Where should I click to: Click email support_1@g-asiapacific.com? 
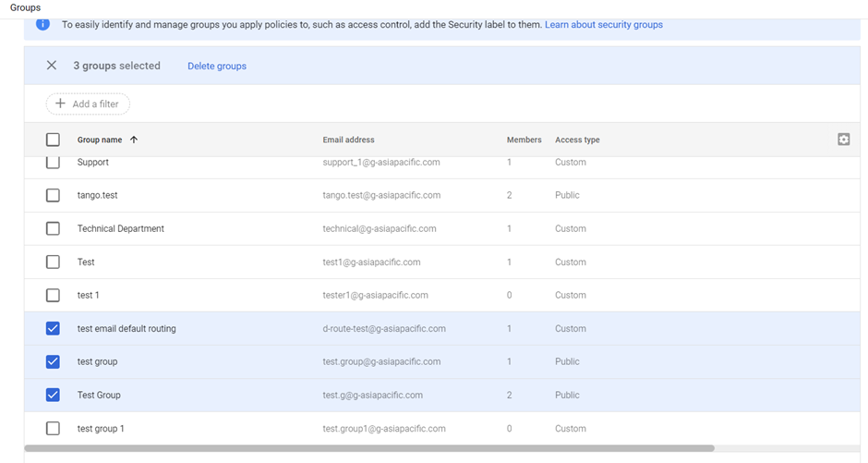(381, 163)
